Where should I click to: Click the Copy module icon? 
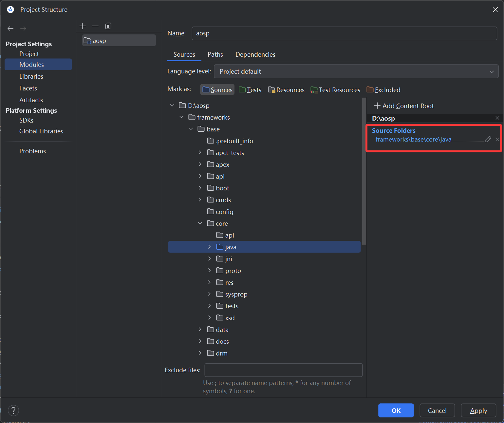108,26
